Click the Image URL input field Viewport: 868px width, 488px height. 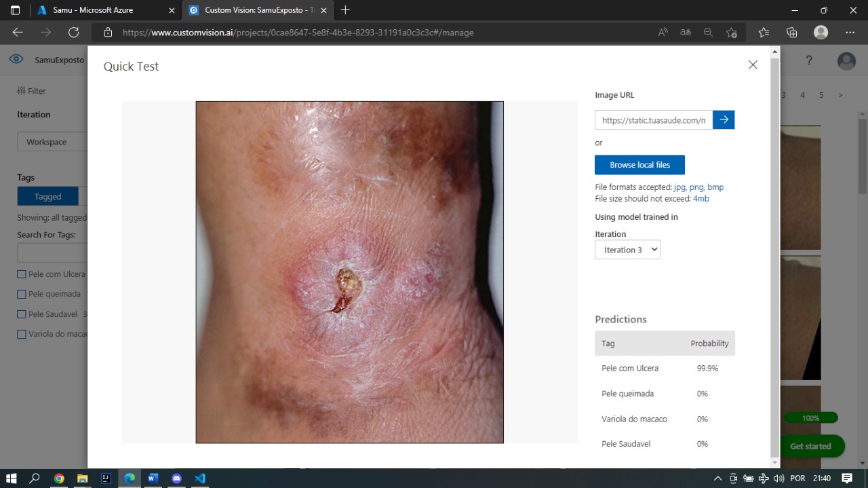[653, 120]
